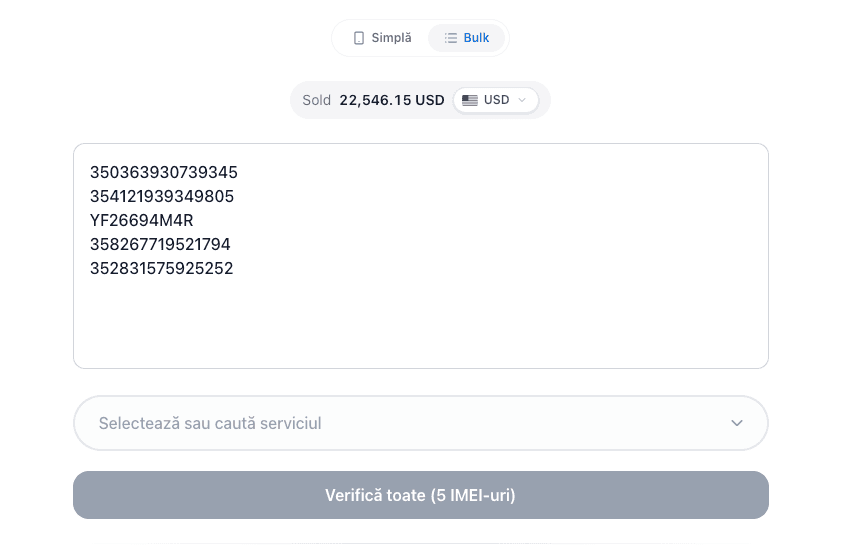Place cursor on IMEI 358267719521794 line

[x=160, y=245]
